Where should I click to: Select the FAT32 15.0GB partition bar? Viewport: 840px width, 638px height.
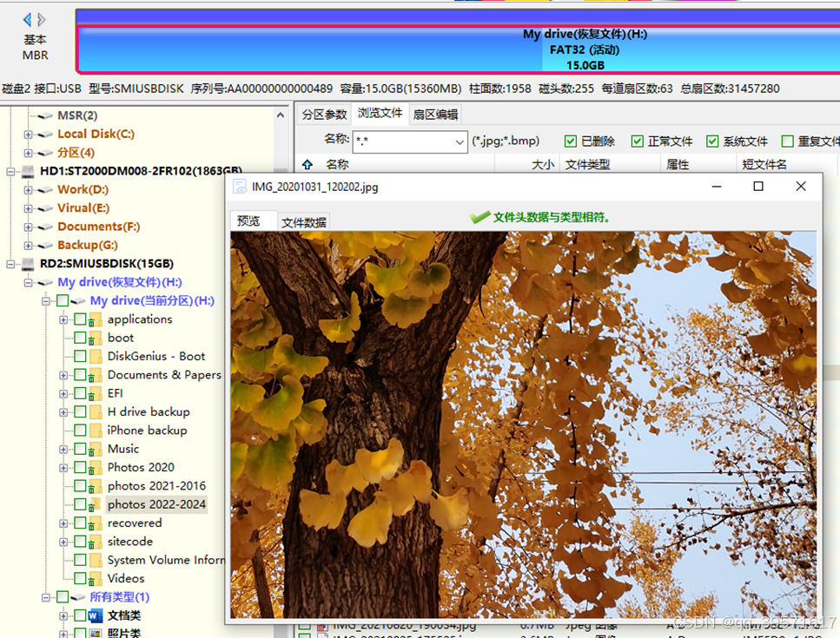coord(459,49)
